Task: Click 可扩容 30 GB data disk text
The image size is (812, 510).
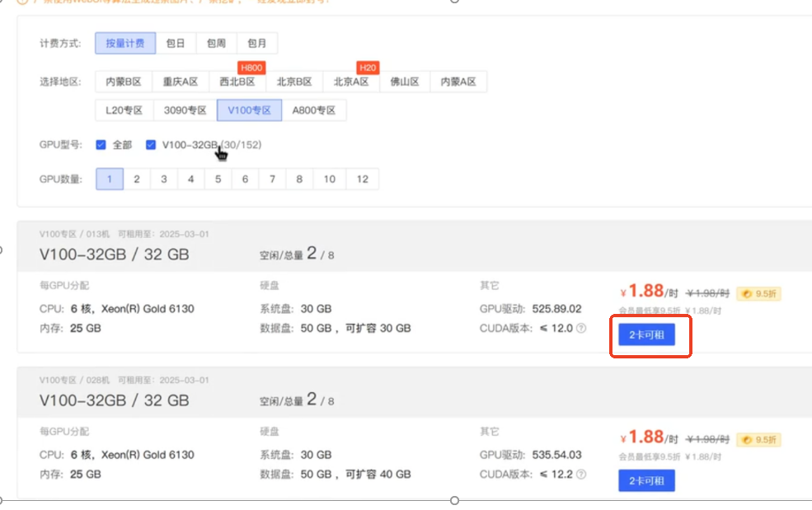Action: pyautogui.click(x=378, y=328)
